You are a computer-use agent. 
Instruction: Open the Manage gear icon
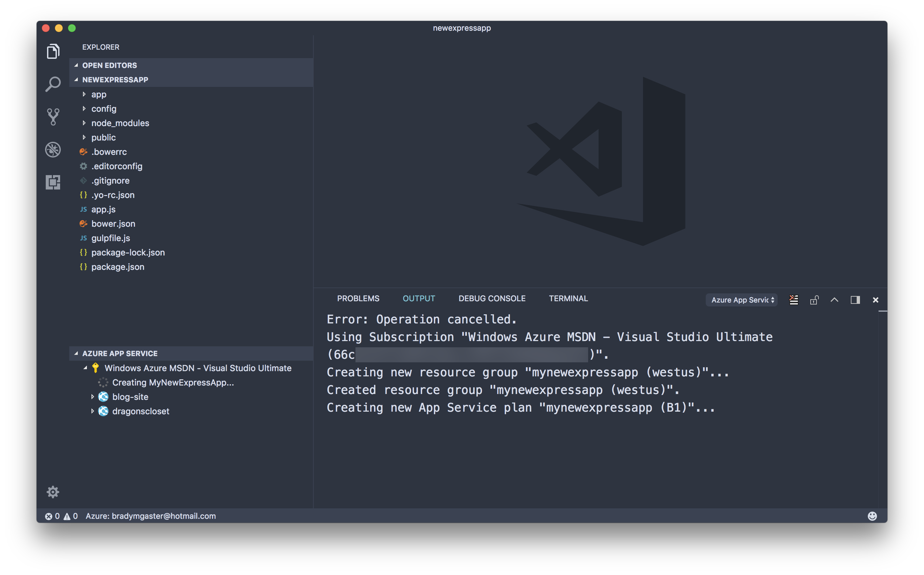pyautogui.click(x=53, y=492)
